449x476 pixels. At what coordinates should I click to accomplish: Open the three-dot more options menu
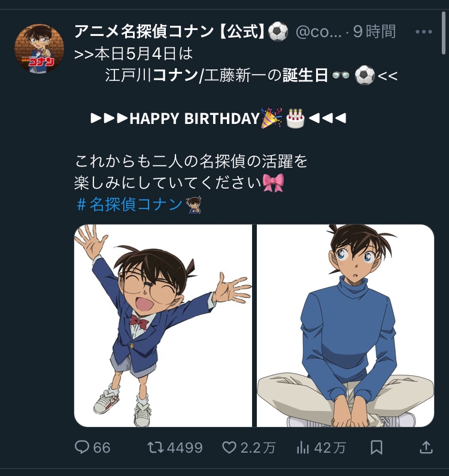click(x=423, y=32)
